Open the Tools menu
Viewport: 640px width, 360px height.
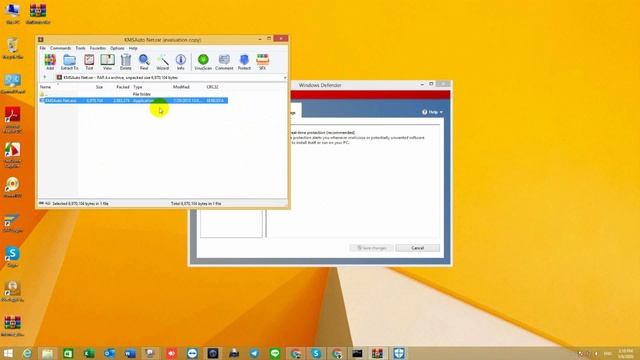[x=80, y=48]
